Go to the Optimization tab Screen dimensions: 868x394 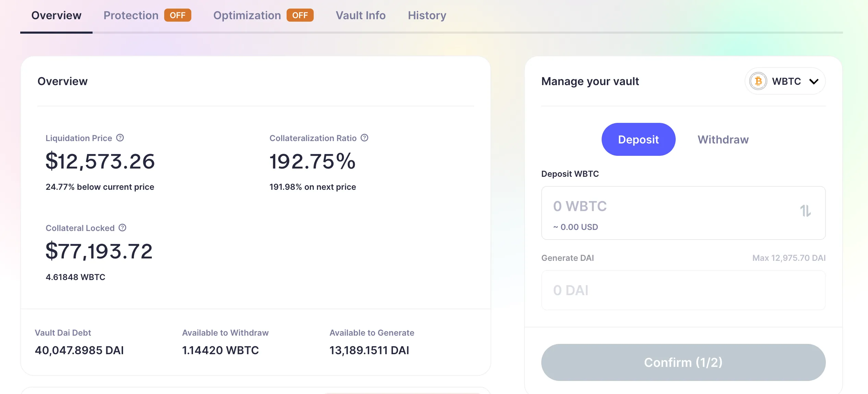coord(247,15)
